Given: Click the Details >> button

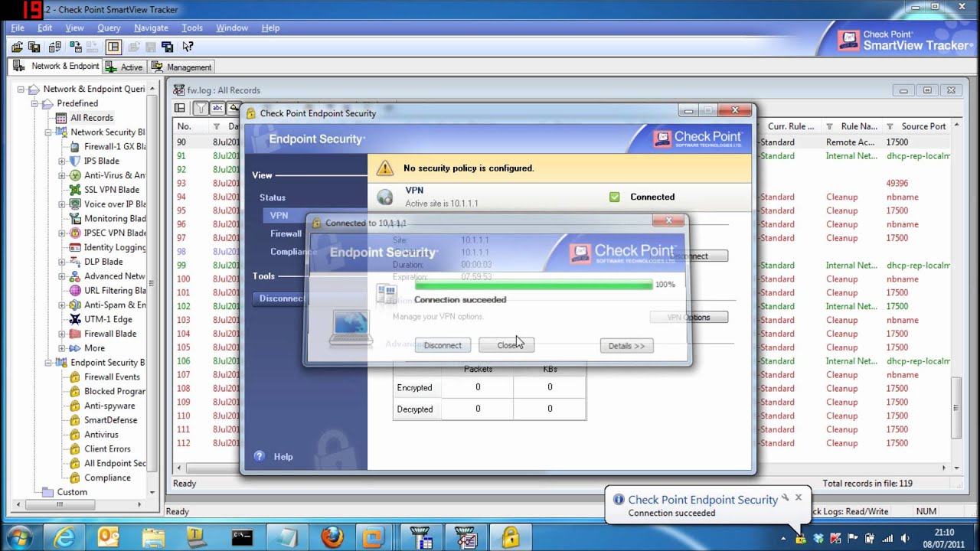Looking at the screenshot, I should pyautogui.click(x=626, y=346).
